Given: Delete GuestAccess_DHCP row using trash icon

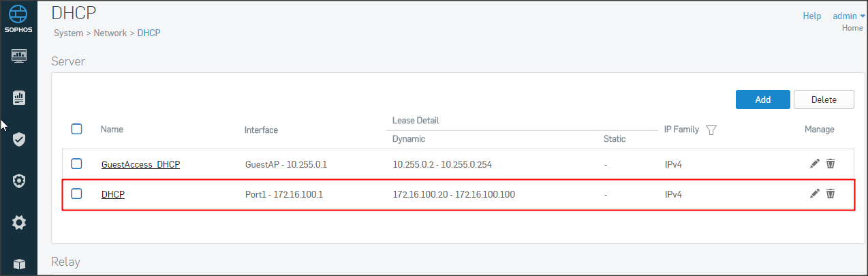Looking at the screenshot, I should [831, 164].
